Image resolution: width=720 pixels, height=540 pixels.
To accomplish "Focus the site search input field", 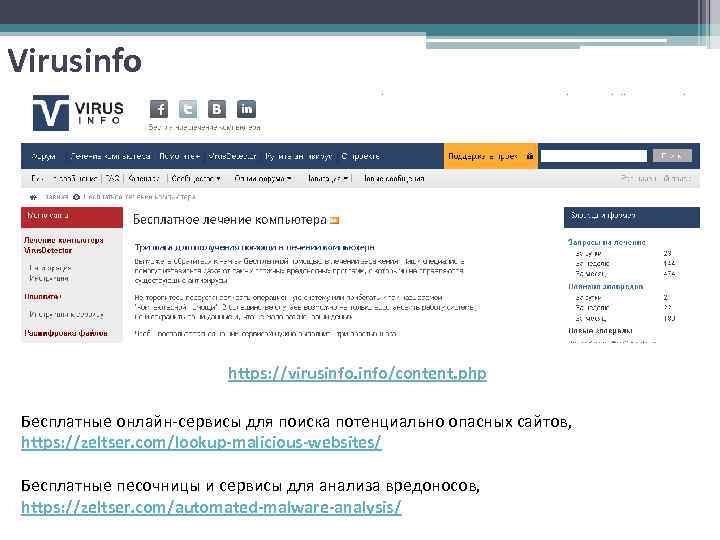I will 594,156.
